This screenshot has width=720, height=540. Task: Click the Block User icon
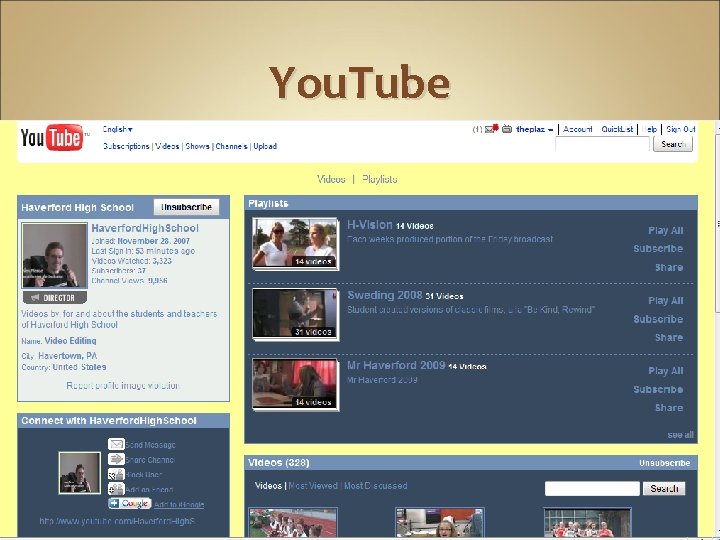click(x=116, y=474)
